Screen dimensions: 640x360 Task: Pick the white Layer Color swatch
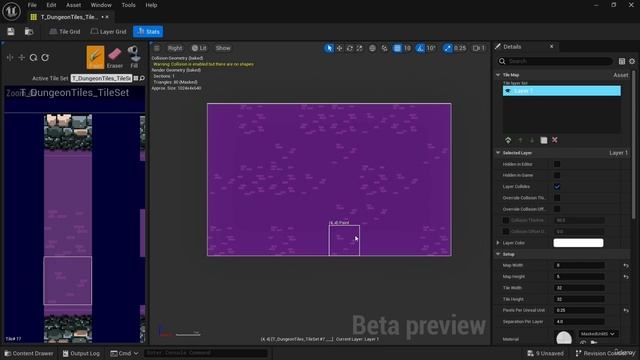point(578,243)
